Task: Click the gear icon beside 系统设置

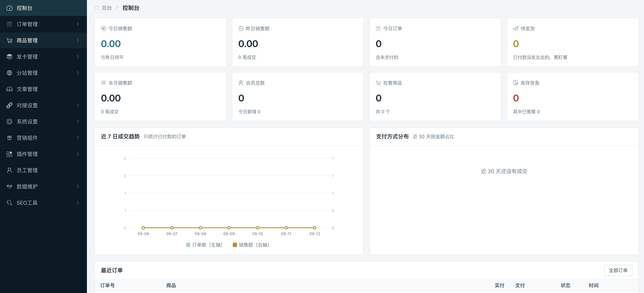Action: click(9, 122)
